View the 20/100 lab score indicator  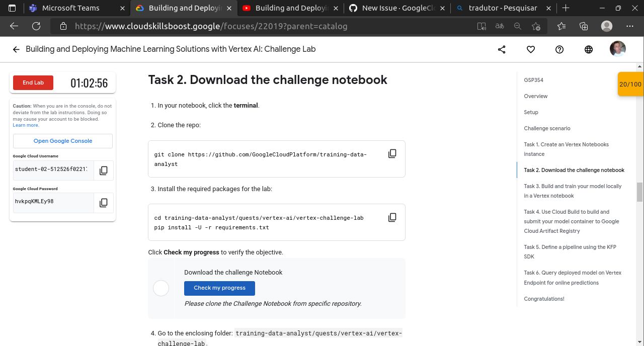(630, 84)
